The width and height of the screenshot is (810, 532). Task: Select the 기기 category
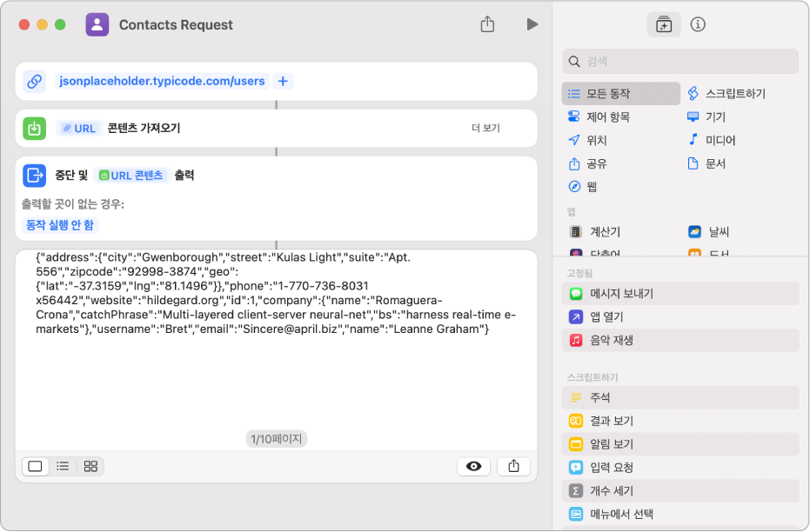point(706,116)
